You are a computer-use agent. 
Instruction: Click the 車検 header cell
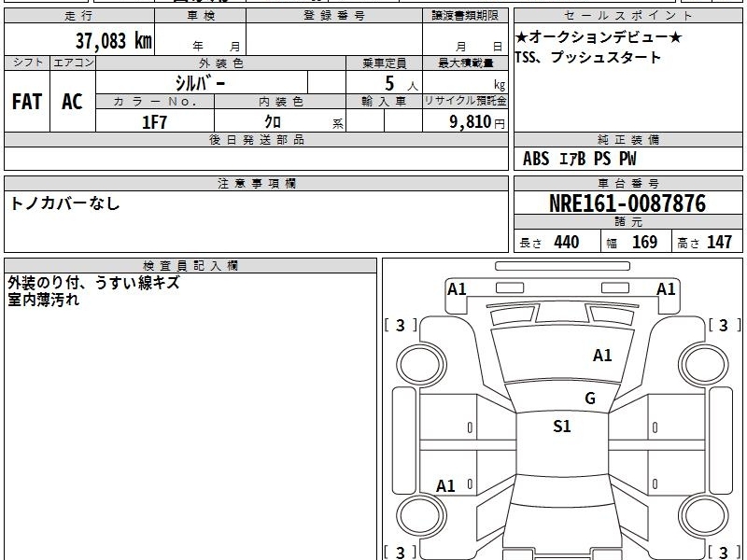click(201, 16)
